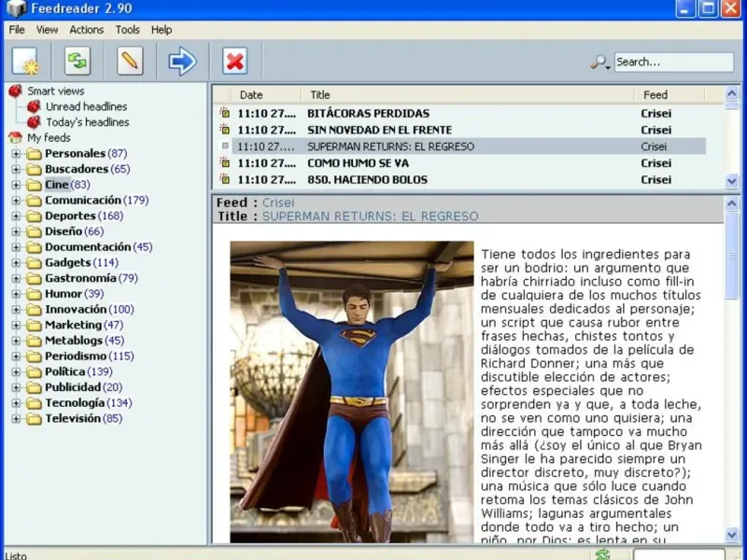Click the Superman image in the article
The width and height of the screenshot is (747, 560).
tap(352, 392)
